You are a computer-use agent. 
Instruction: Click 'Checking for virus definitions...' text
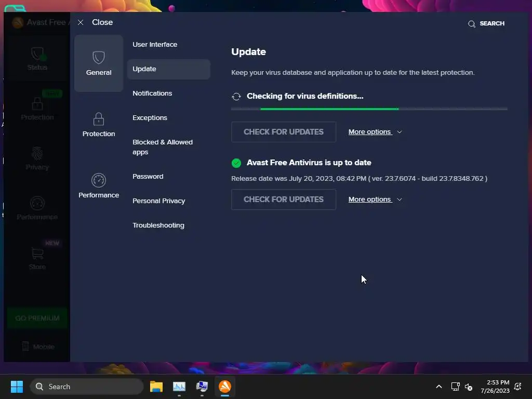tap(305, 96)
